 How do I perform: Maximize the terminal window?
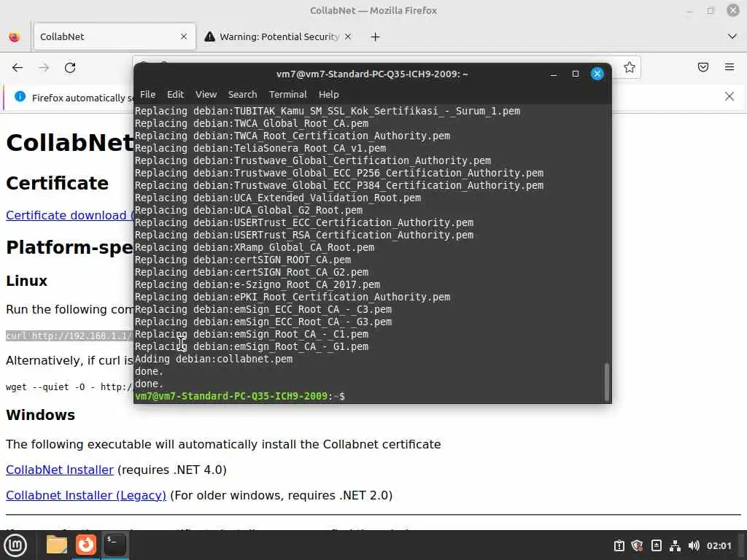[x=576, y=74]
